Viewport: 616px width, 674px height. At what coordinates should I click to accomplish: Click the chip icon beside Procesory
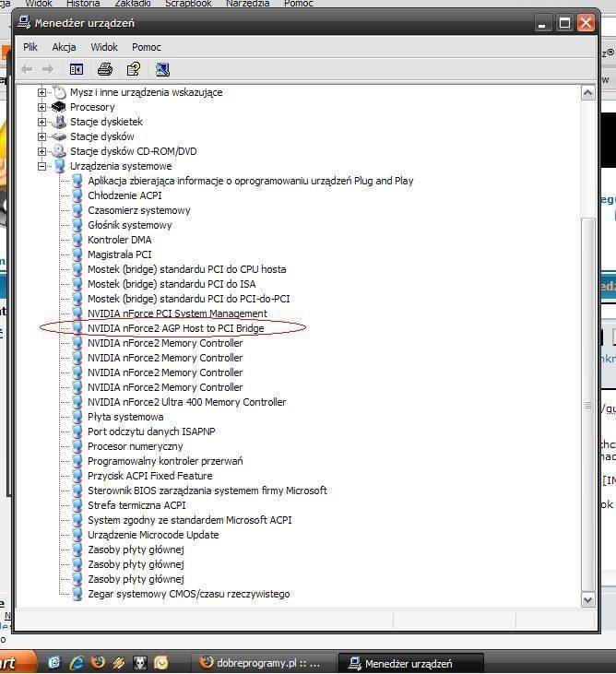tap(59, 107)
